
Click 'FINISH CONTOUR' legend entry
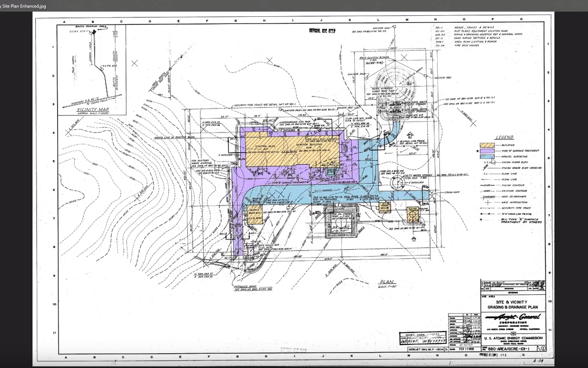tap(513, 185)
